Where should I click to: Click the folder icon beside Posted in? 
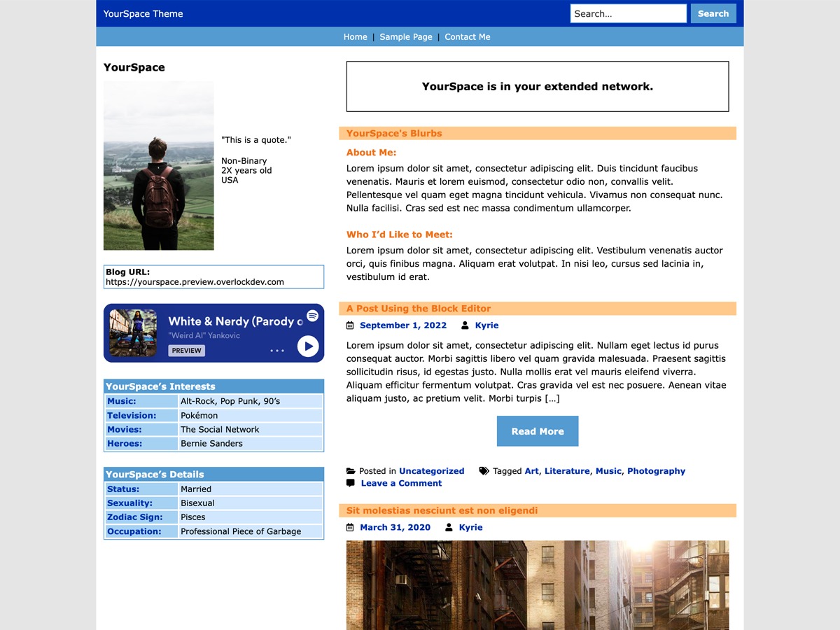(x=351, y=471)
